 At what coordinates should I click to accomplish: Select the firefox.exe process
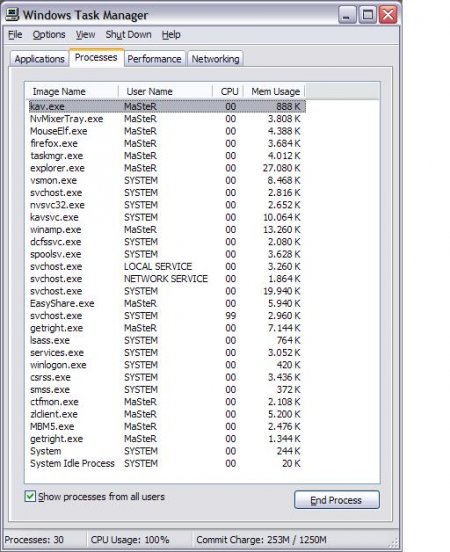tap(167, 144)
